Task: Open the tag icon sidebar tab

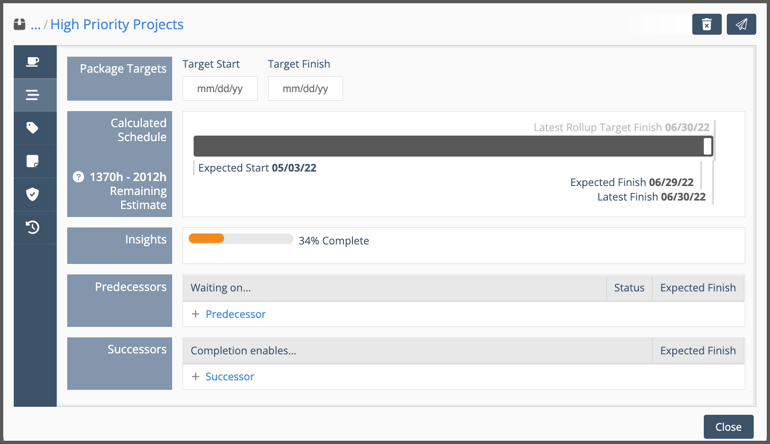Action: (33, 128)
